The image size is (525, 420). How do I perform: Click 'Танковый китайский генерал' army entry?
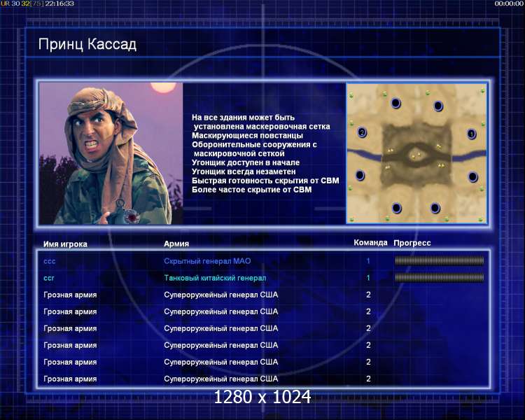tap(215, 278)
